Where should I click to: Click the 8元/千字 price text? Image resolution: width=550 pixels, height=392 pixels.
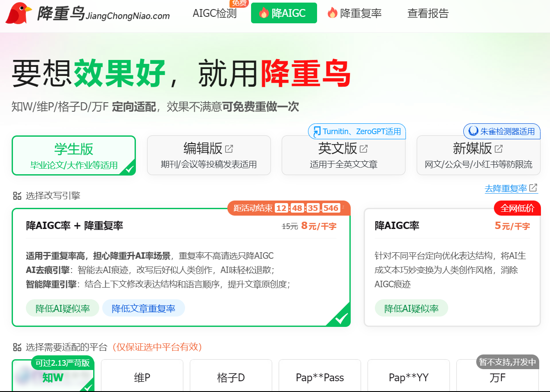(x=319, y=226)
